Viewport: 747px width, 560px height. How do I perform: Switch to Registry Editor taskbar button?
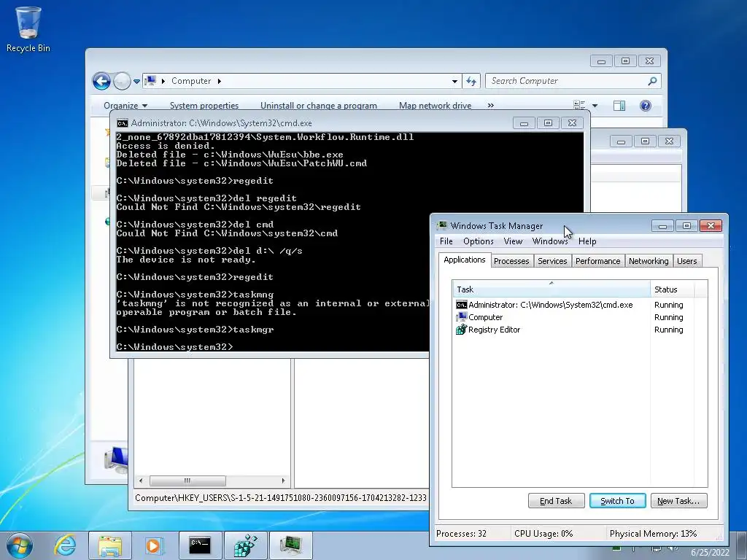[x=245, y=545]
